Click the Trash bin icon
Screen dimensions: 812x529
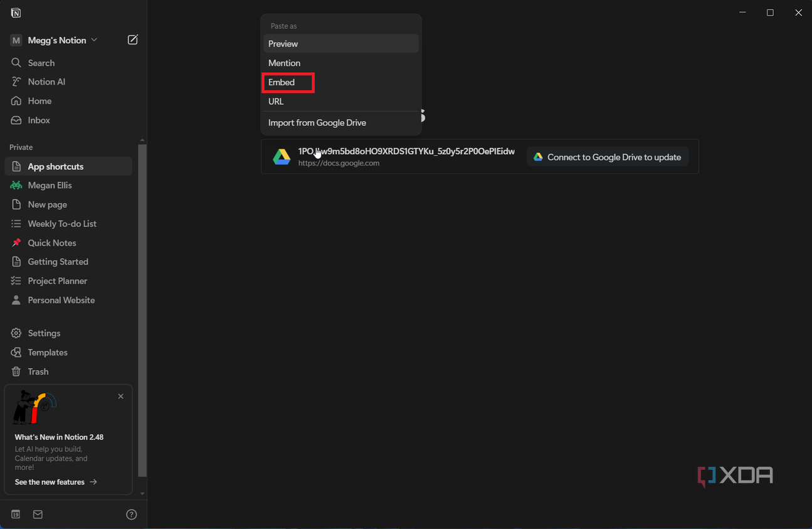16,372
